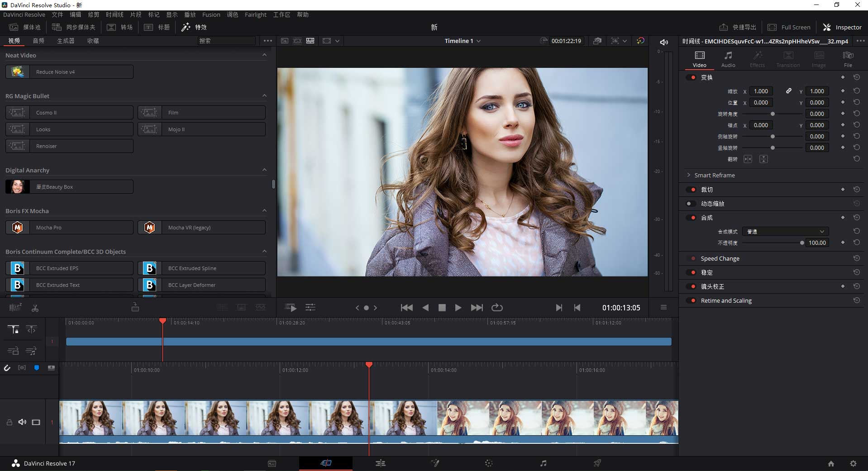The width and height of the screenshot is (868, 471).
Task: Adjust the 旋转角度 rotation slider
Action: [773, 114]
